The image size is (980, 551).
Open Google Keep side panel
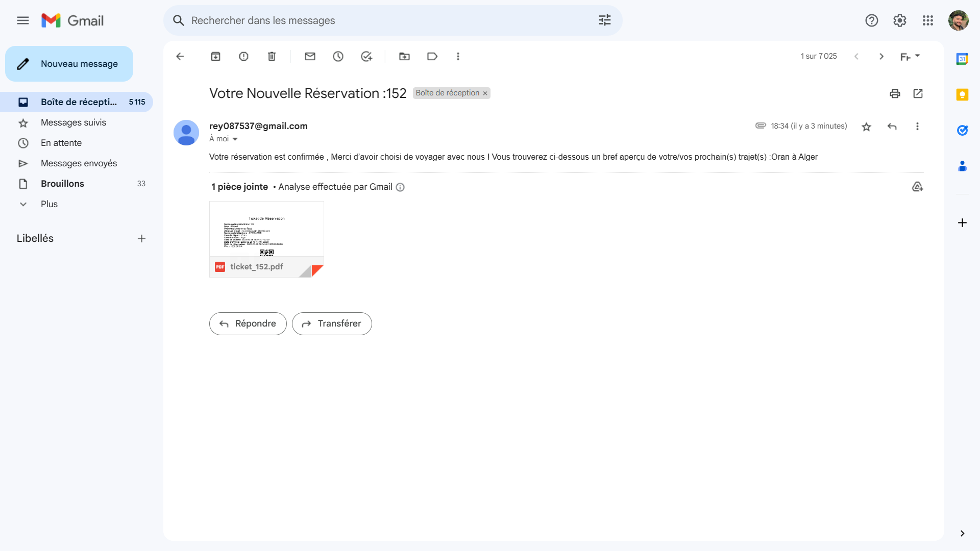tap(963, 95)
